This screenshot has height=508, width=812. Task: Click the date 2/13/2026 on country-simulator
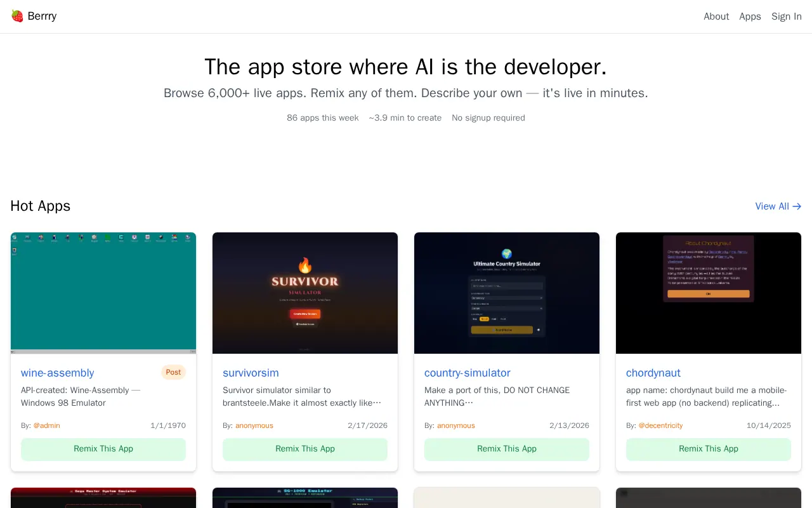569,425
